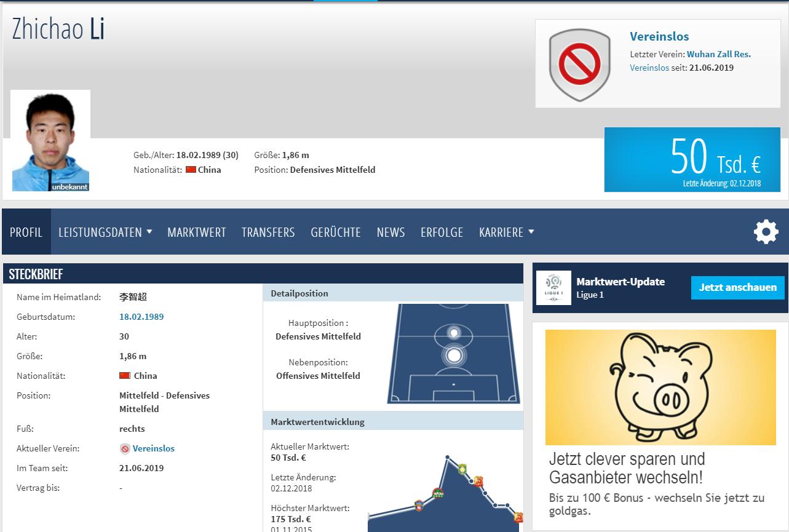Click the Alter value '30' in Steckbrief
Screen dimensions: 789x532
124,336
